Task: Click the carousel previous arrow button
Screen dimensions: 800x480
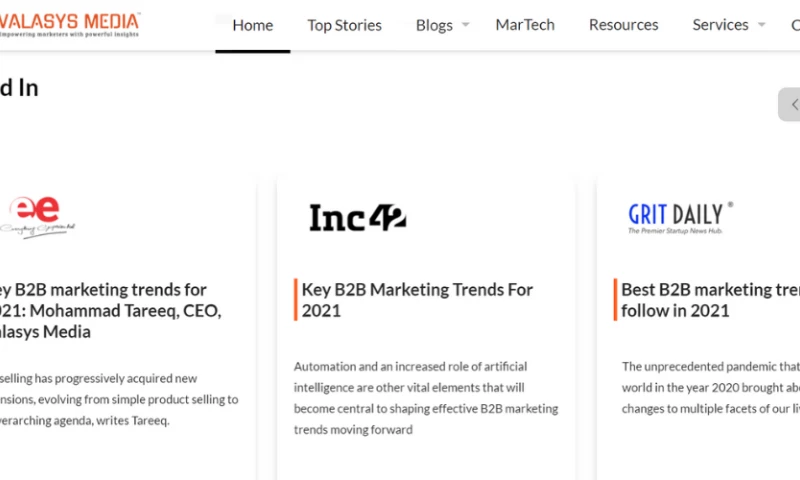Action: point(791,104)
